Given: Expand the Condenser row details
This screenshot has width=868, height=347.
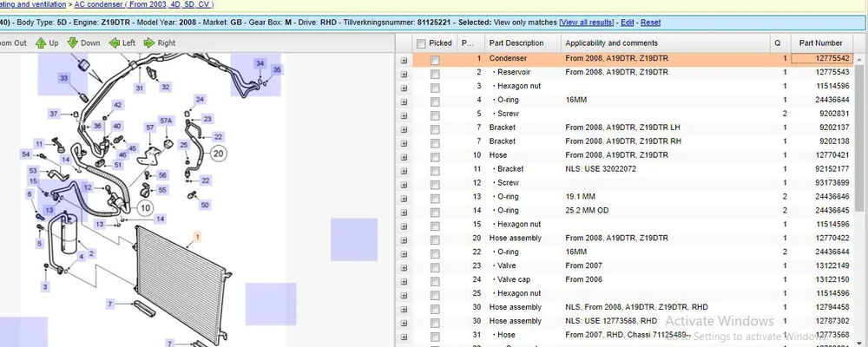Looking at the screenshot, I should pos(404,59).
